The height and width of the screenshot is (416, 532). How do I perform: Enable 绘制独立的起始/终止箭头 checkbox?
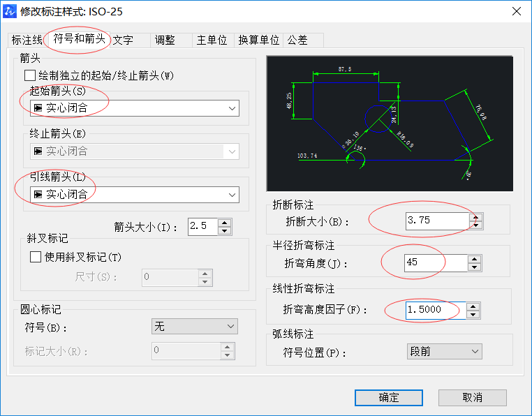click(30, 75)
